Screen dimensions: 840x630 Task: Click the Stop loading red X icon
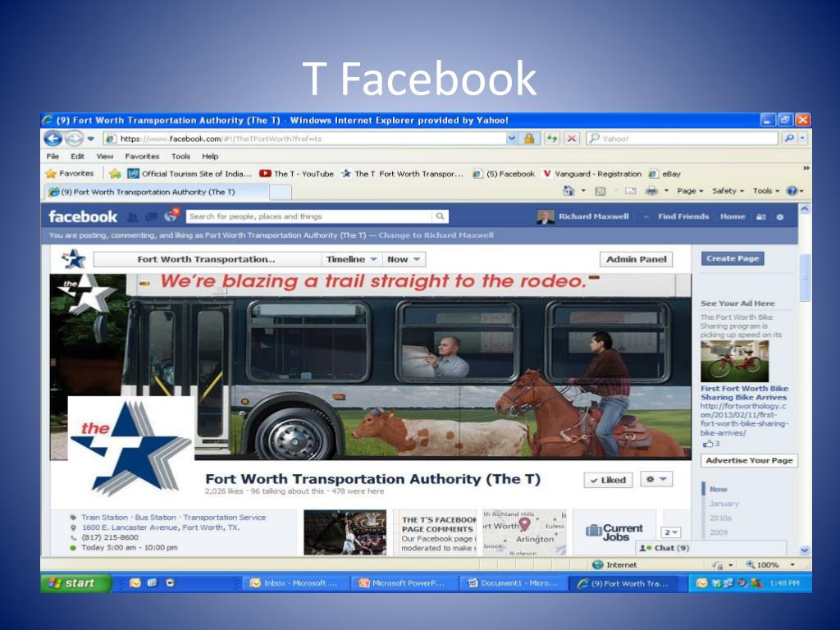[x=572, y=139]
